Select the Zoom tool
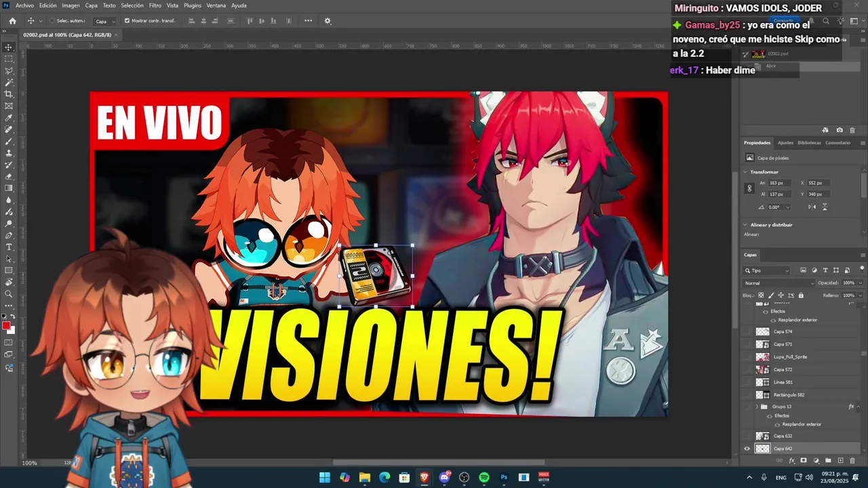 coord(9,294)
